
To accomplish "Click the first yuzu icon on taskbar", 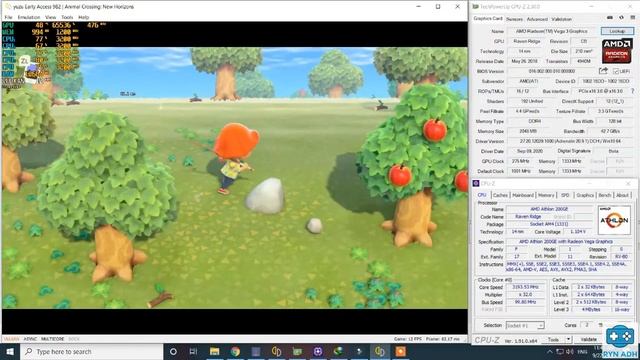I will click(x=276, y=351).
